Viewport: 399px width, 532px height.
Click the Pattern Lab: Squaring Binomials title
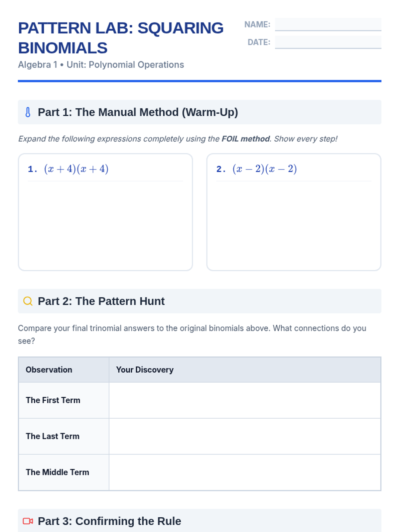coord(121,38)
